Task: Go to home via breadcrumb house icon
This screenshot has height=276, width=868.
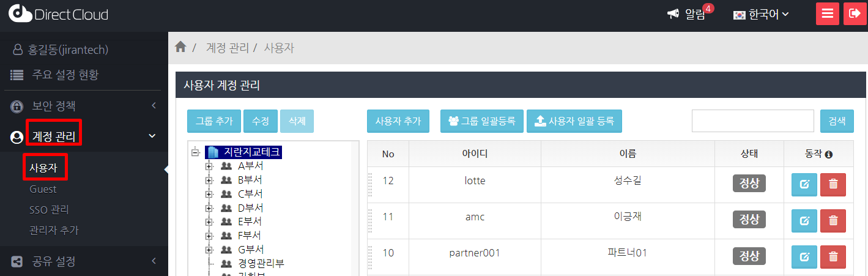Action: (180, 47)
